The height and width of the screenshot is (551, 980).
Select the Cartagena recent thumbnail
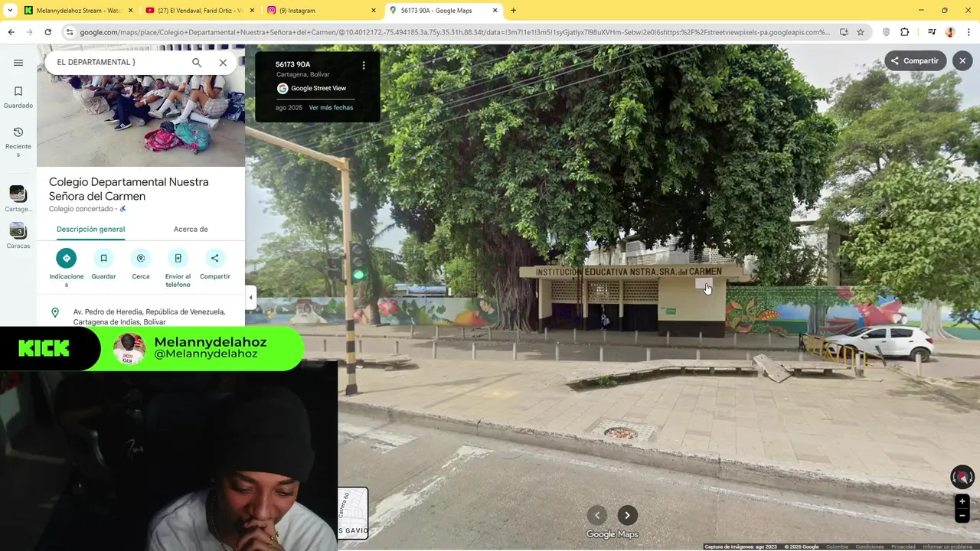tap(18, 198)
